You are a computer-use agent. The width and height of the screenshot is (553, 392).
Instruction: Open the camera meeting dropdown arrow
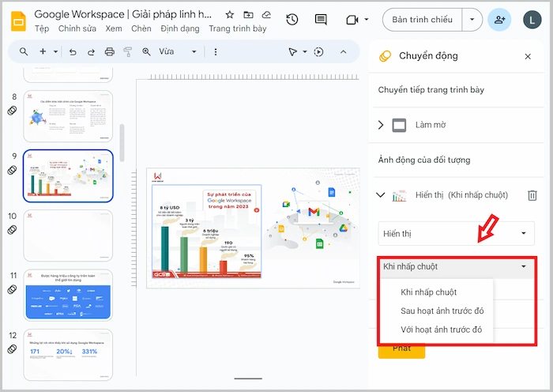click(x=367, y=20)
